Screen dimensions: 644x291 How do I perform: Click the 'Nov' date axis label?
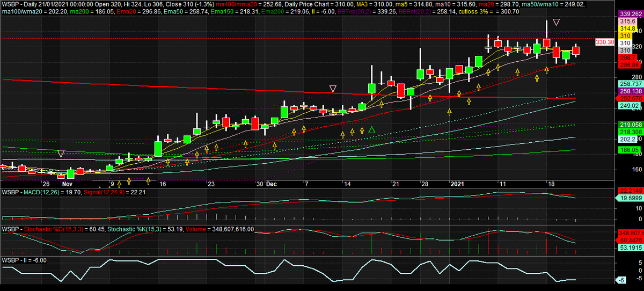click(67, 183)
